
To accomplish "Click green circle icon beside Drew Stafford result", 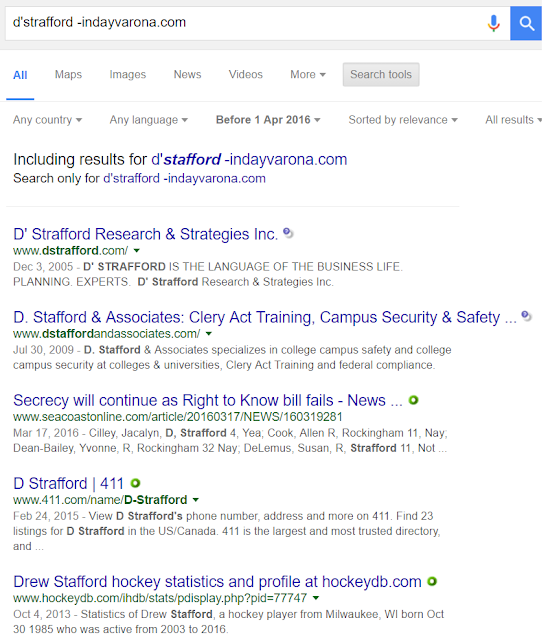I will [432, 581].
